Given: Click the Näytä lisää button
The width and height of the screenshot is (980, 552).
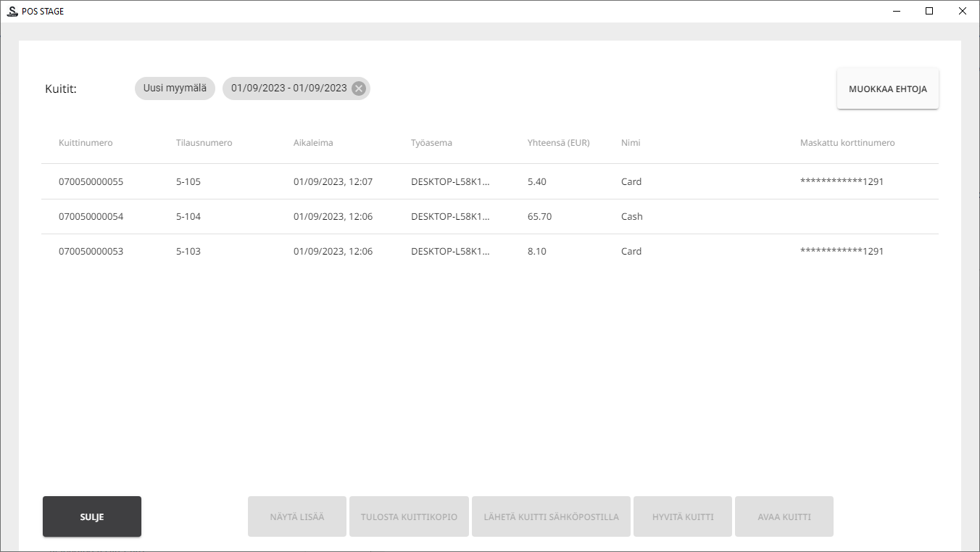Looking at the screenshot, I should [x=297, y=517].
